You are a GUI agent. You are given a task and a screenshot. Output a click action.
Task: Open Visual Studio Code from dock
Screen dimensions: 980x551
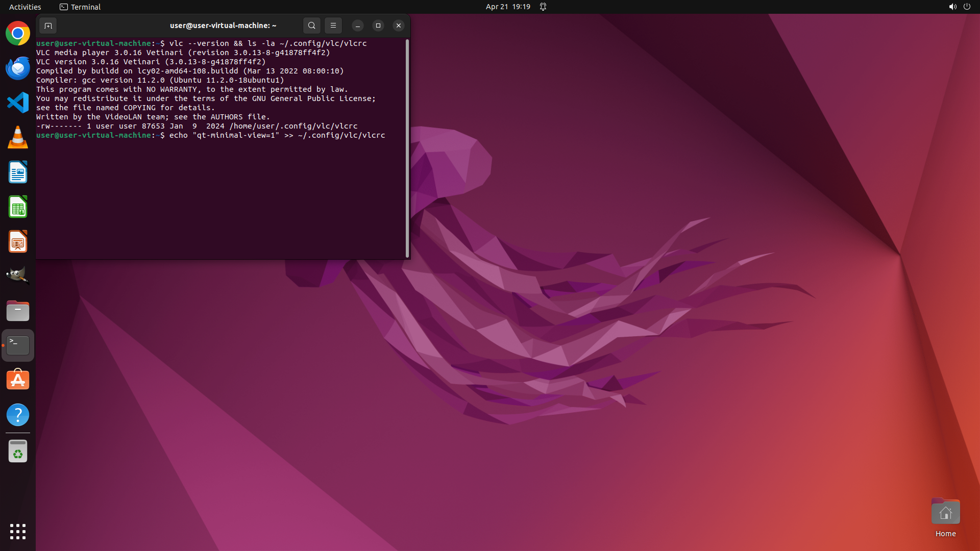pos(18,103)
